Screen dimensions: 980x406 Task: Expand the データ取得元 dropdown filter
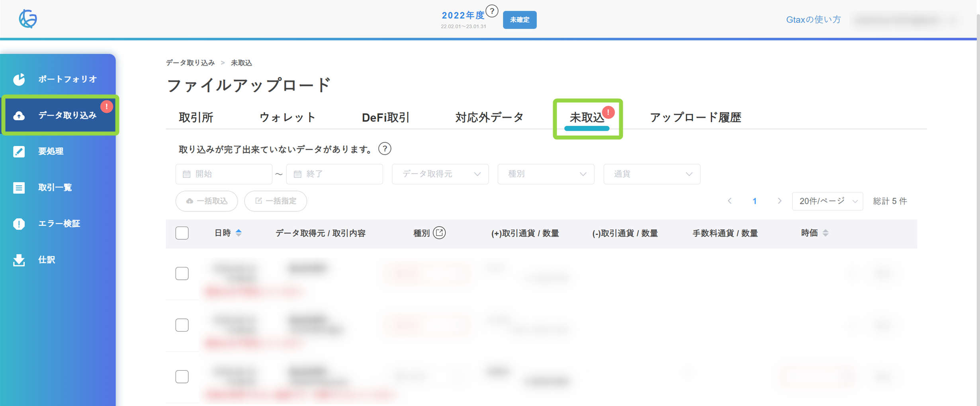click(x=440, y=174)
